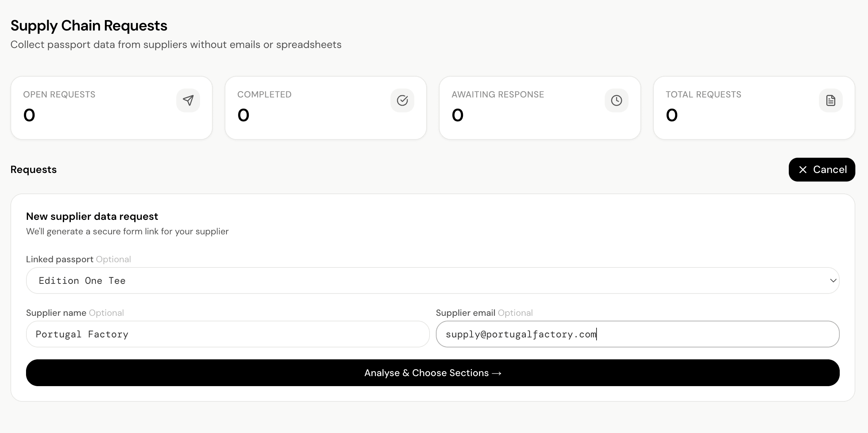The width and height of the screenshot is (868, 433).
Task: Click the secure form link description text
Action: 127,231
